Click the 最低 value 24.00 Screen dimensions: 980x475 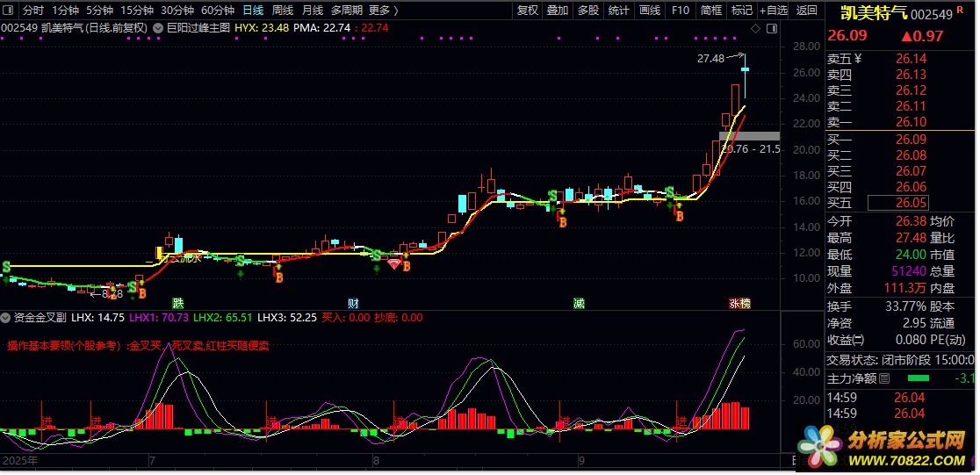click(912, 255)
